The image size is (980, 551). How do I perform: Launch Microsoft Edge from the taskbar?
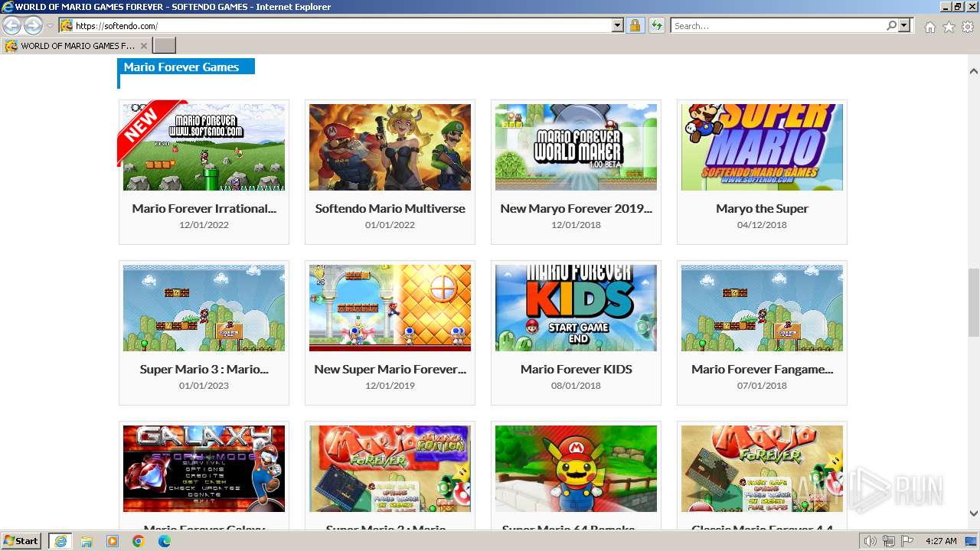click(165, 541)
